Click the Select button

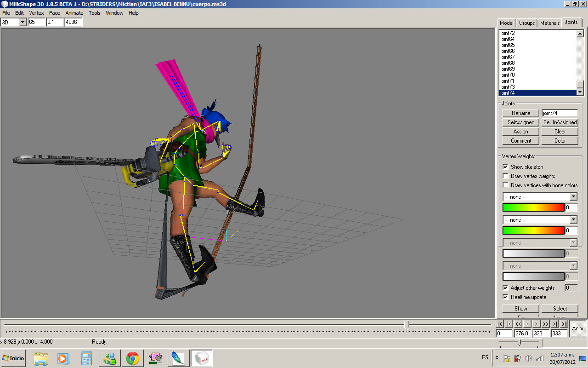(560, 309)
